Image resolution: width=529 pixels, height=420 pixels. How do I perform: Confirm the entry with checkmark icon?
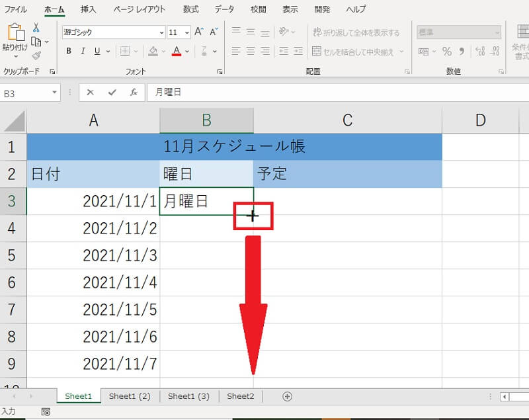[112, 93]
